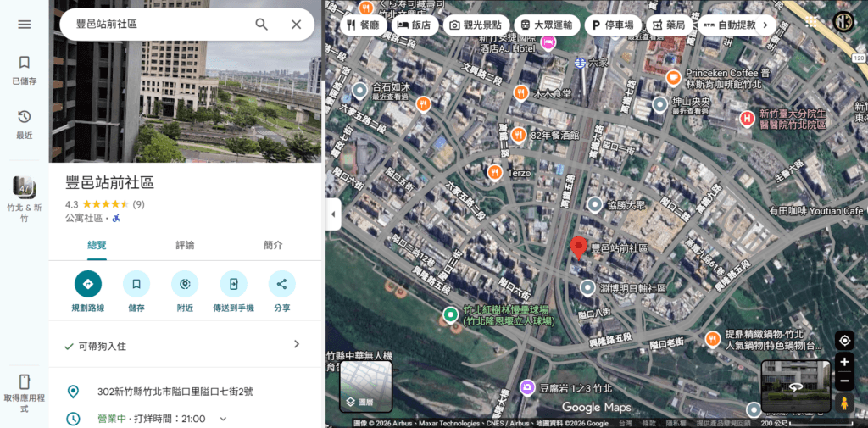This screenshot has width=868, height=428.
Task: Click the Terzo restaurant marker
Action: point(495,173)
